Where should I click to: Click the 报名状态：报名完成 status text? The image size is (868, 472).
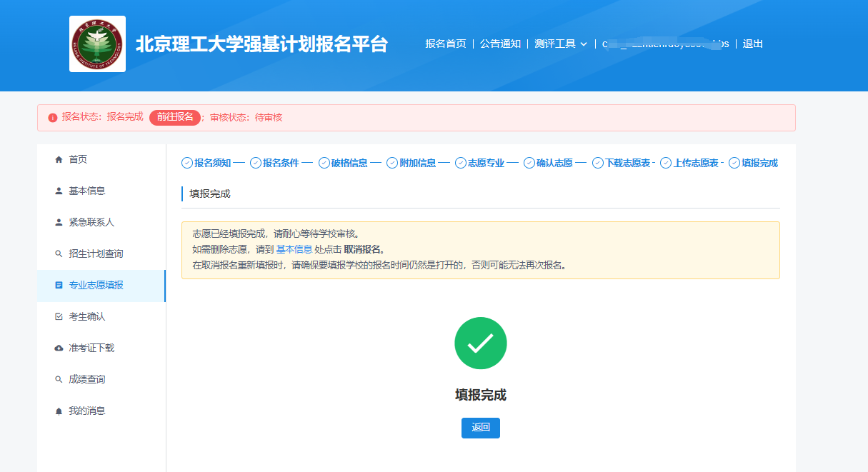coord(102,117)
